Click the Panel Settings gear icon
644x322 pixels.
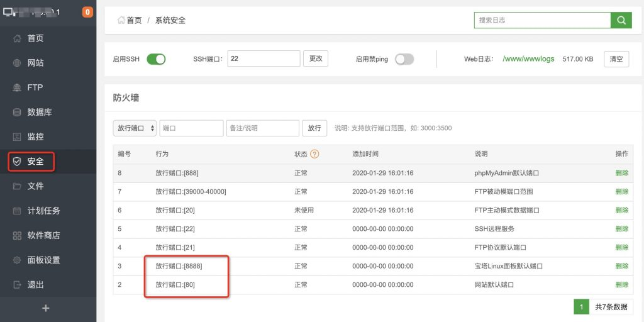click(17, 260)
